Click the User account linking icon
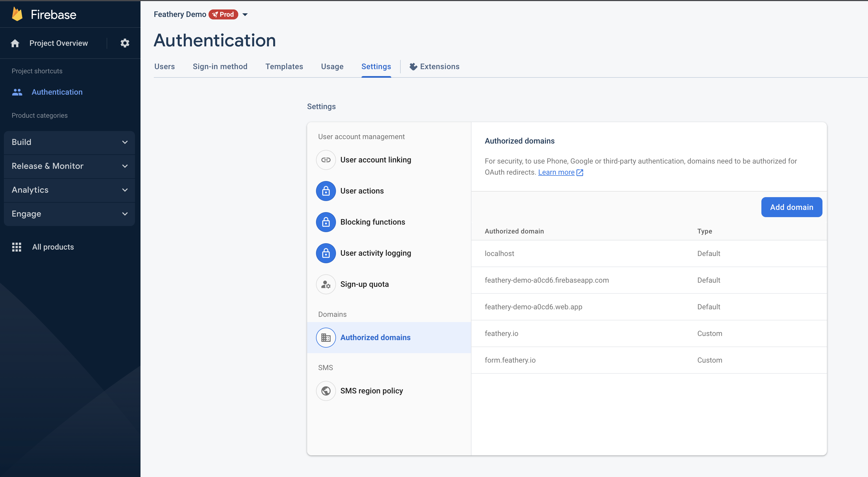 325,160
